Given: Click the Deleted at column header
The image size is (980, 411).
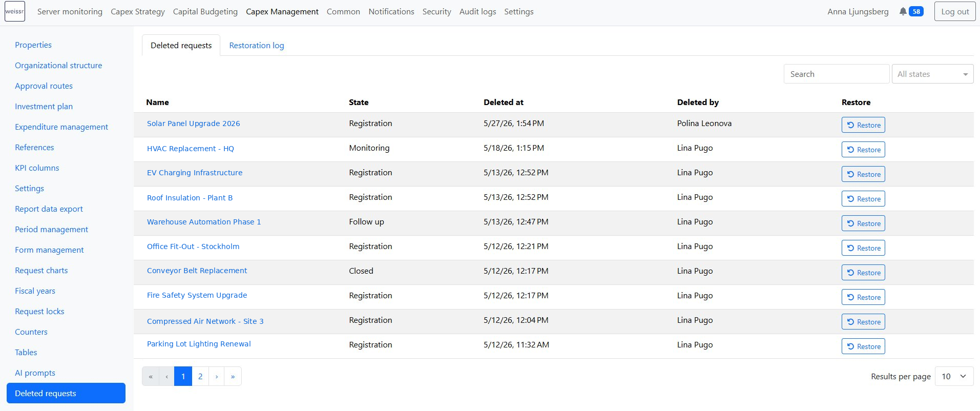Looking at the screenshot, I should (x=504, y=102).
